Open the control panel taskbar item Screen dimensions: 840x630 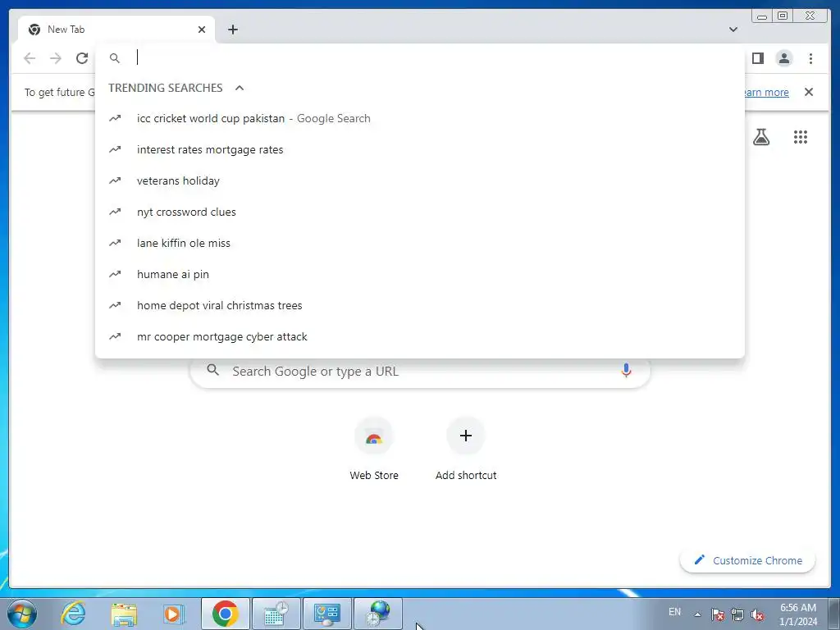click(327, 614)
